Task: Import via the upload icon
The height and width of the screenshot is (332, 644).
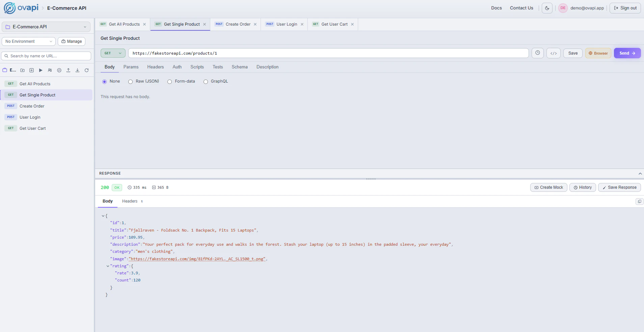Action: tap(69, 70)
